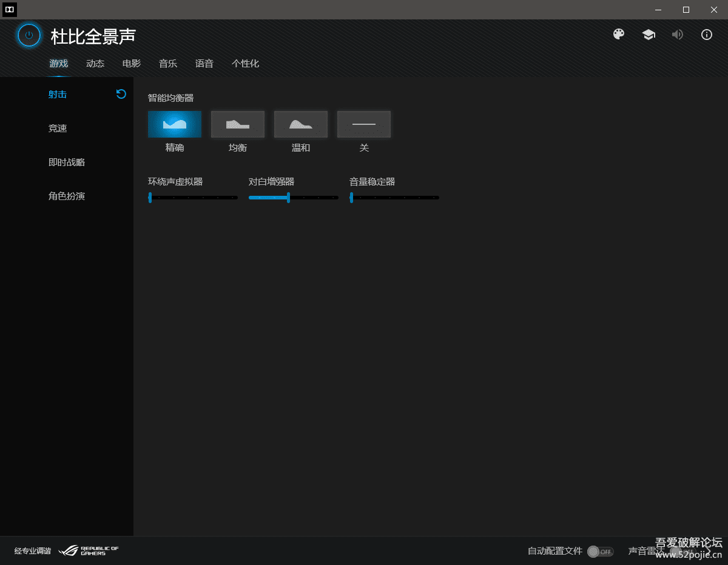
Task: Click the Dolby power button icon
Action: point(29,35)
